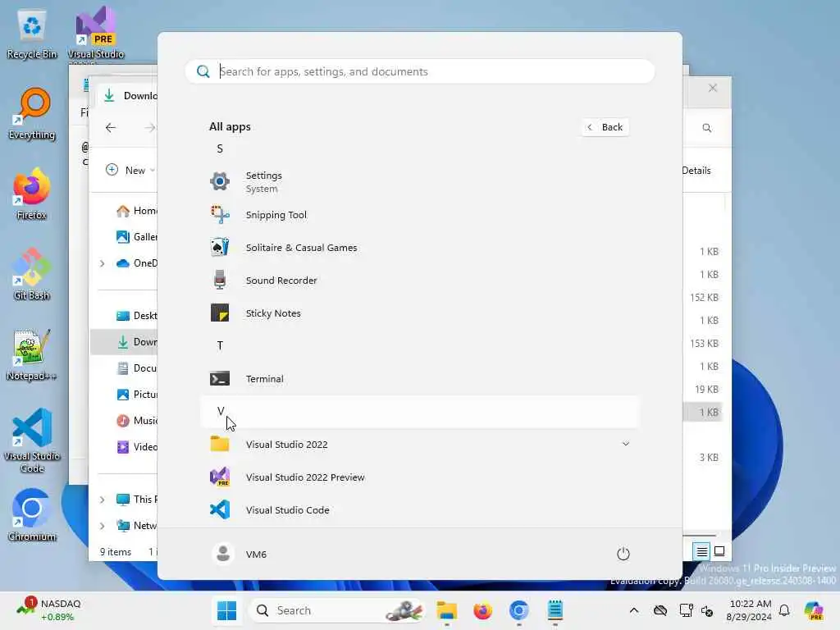The image size is (840, 630).
Task: Expand Network node in File Explorer
Action: (x=102, y=526)
